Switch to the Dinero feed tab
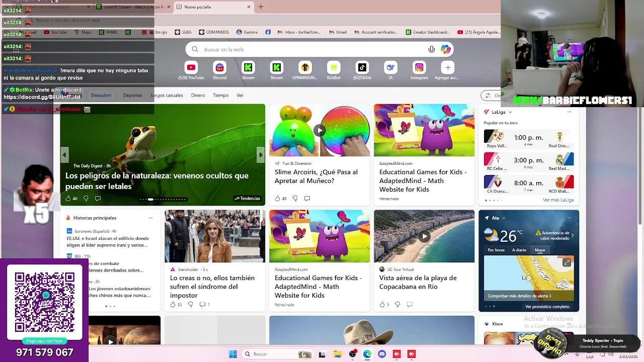 click(x=198, y=95)
